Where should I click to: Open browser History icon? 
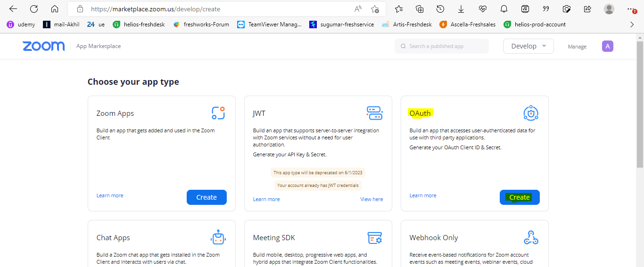440,9
